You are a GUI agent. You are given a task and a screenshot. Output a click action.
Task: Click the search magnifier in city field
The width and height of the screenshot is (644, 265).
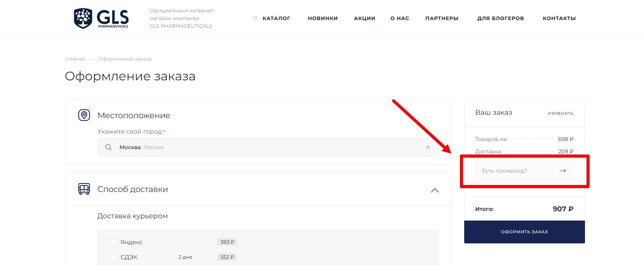point(108,147)
